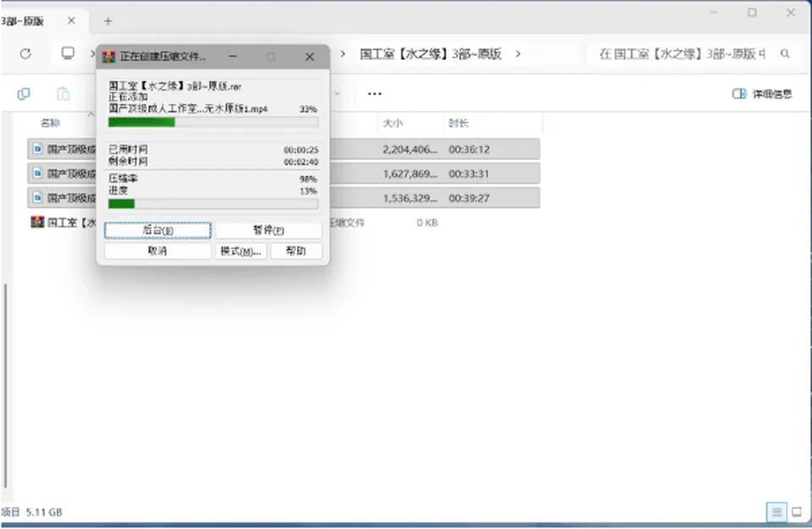Select the video file icon in the 00:36:12 row

37,149
